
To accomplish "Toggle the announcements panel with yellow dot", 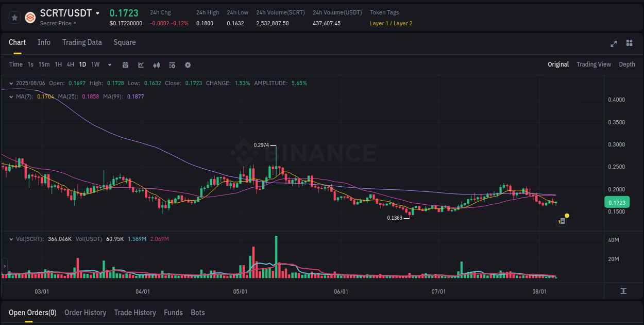I will 562,221.
